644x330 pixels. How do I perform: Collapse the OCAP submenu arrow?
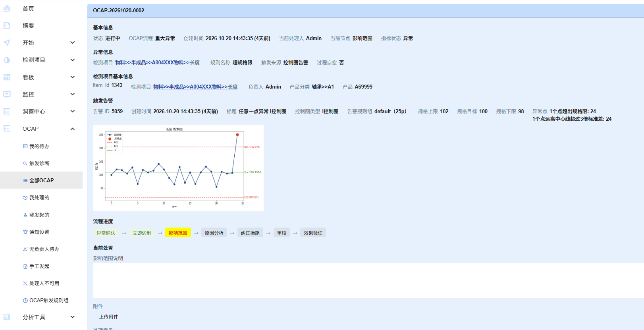tap(73, 129)
